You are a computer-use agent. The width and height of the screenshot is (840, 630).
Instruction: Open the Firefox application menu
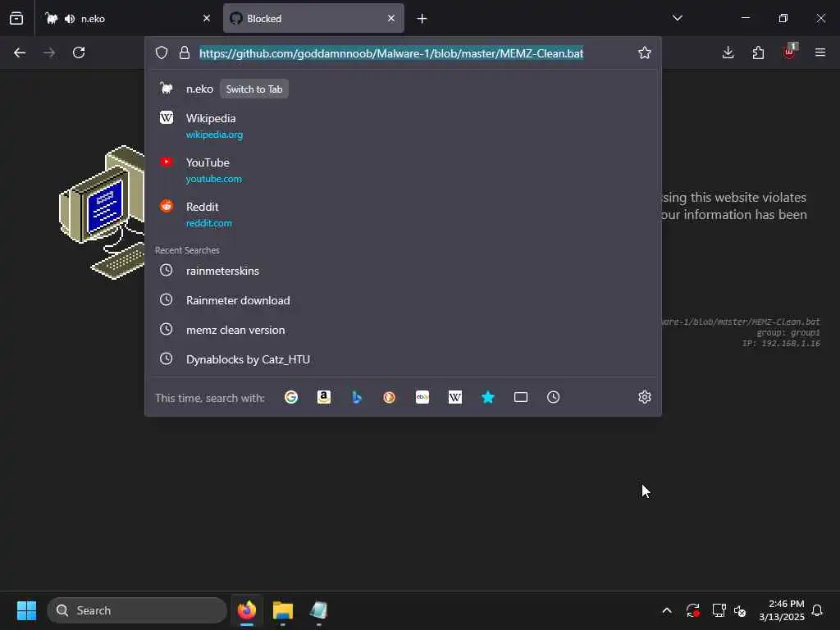click(x=820, y=52)
